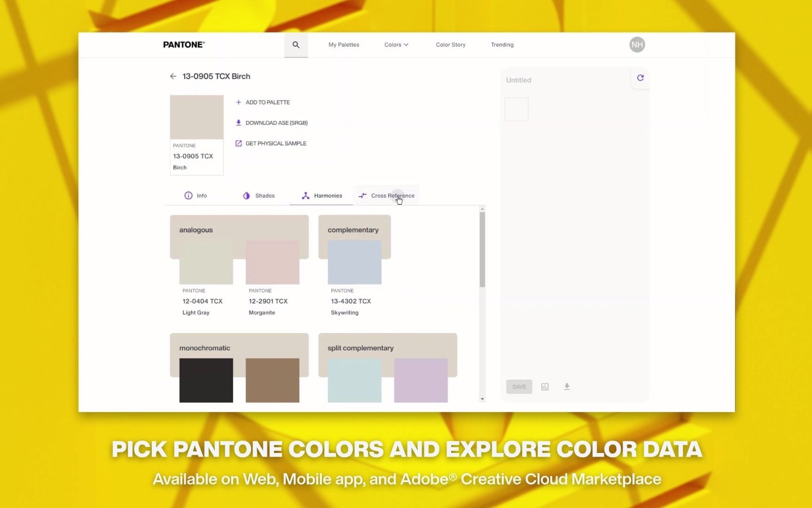This screenshot has width=812, height=508.
Task: Click the Add to Palette plus icon
Action: (x=239, y=102)
